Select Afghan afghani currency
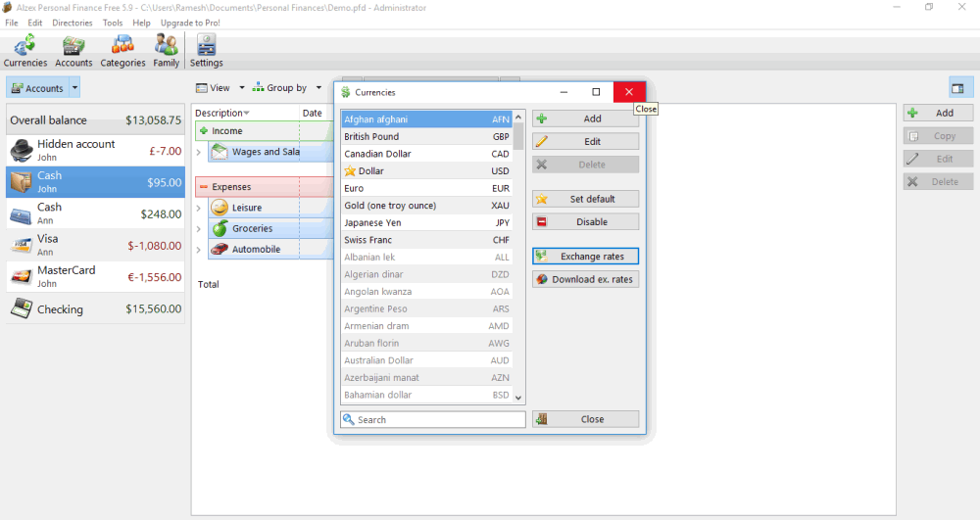 point(427,119)
